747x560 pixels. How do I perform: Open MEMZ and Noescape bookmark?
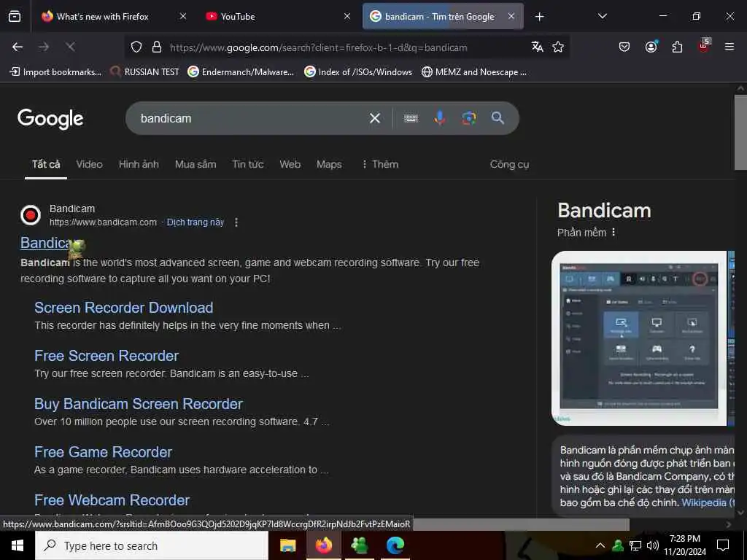(474, 72)
